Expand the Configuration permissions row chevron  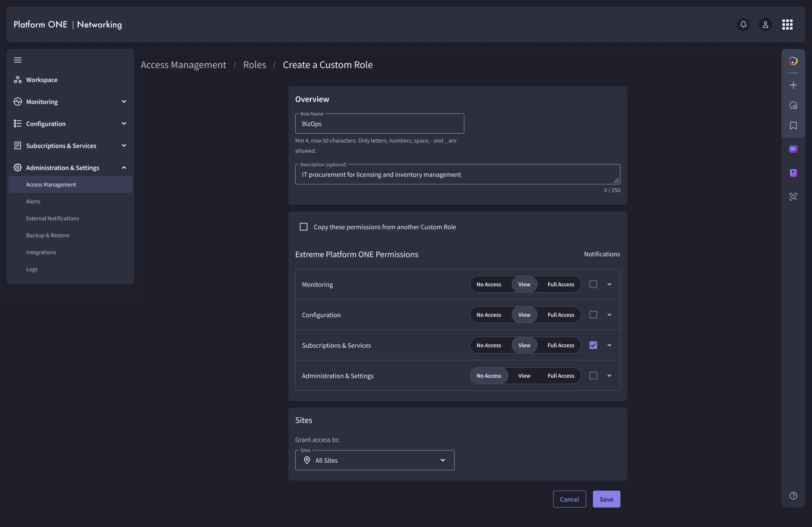[x=609, y=315]
